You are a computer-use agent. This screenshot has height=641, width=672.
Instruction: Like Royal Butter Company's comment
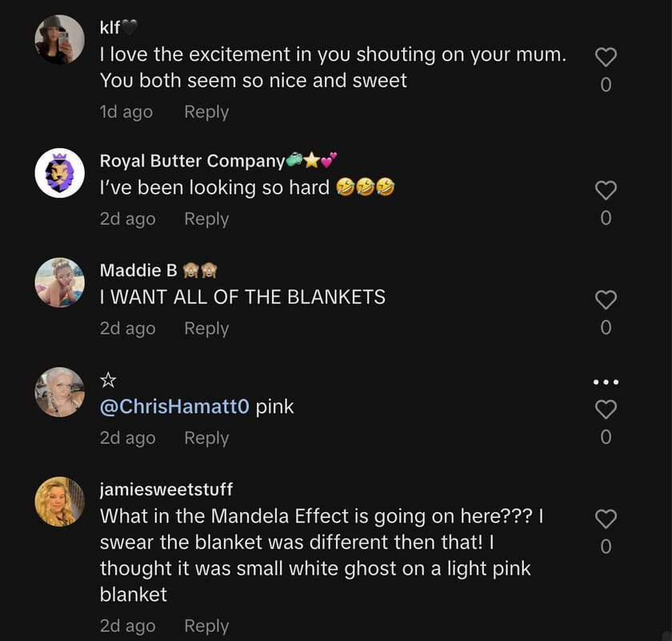[606, 190]
